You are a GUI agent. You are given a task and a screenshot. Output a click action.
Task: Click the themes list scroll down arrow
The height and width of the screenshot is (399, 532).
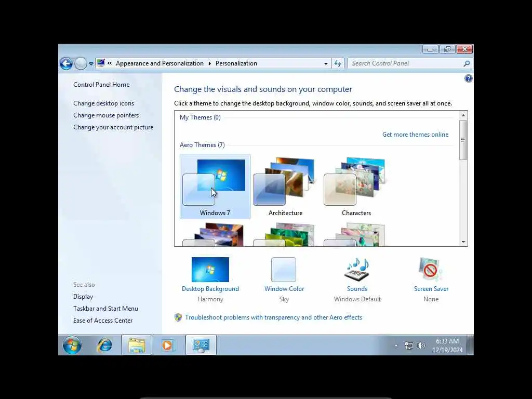pyautogui.click(x=463, y=242)
